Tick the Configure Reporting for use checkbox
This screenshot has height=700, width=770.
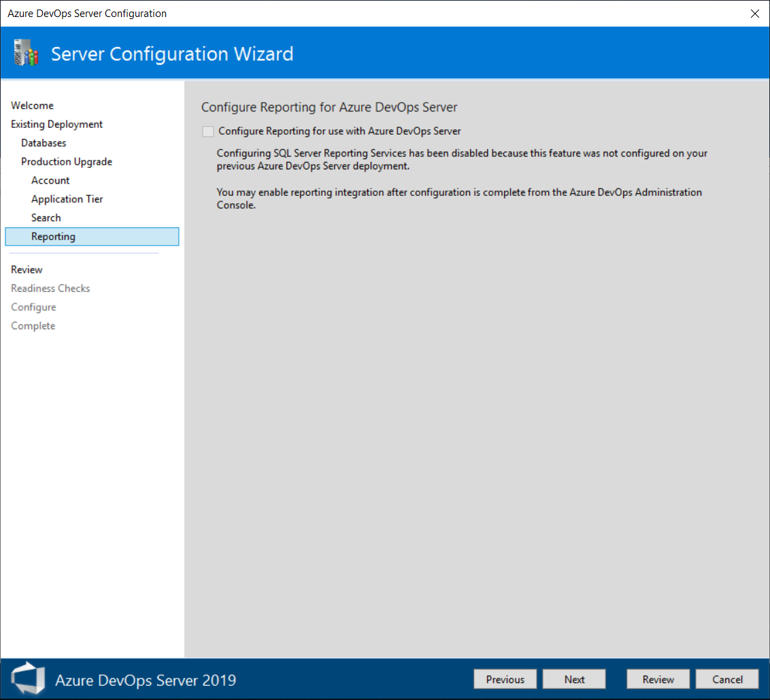tap(208, 131)
